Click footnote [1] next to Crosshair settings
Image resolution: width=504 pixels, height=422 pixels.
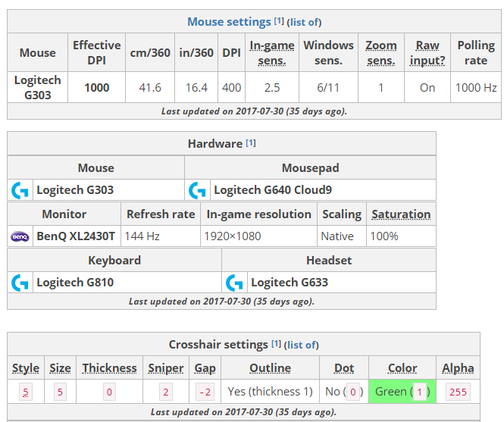[x=277, y=345]
